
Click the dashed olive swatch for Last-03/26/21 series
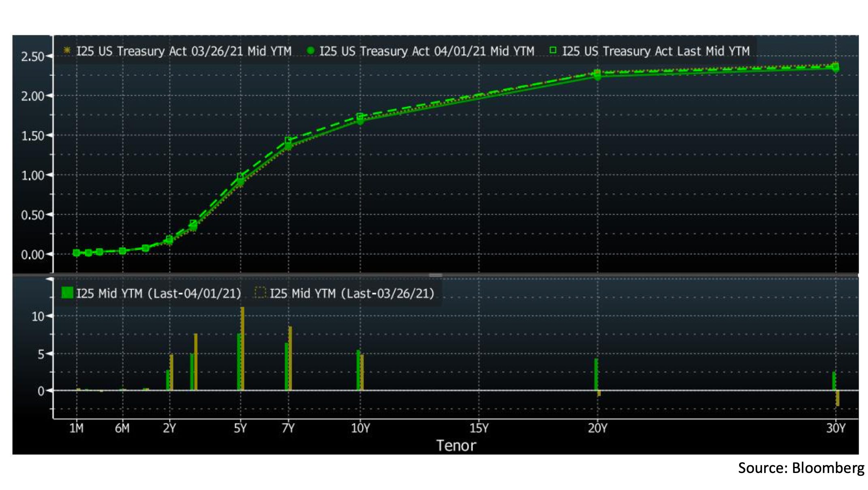(x=260, y=292)
